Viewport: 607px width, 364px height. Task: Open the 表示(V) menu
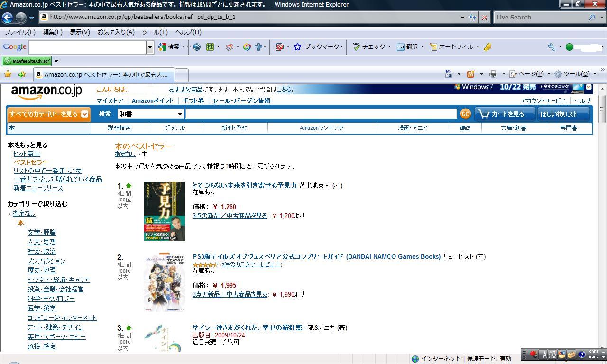point(80,32)
